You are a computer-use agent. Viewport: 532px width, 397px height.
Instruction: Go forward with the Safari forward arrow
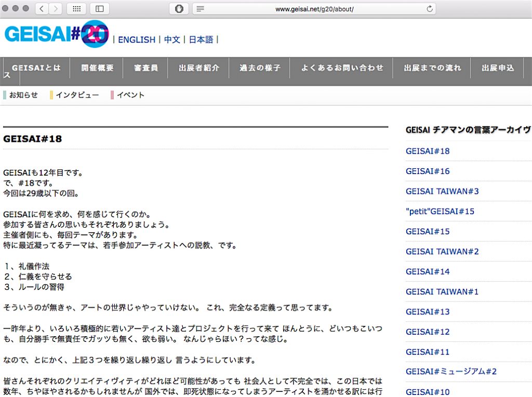(x=56, y=9)
